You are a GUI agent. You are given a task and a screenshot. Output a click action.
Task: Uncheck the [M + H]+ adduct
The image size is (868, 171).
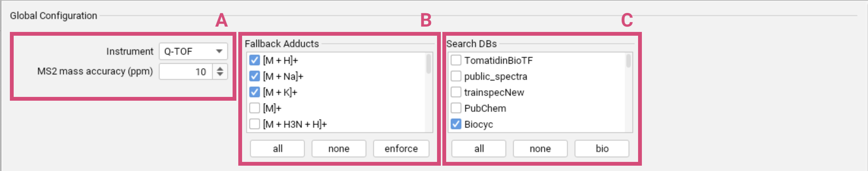(x=255, y=60)
